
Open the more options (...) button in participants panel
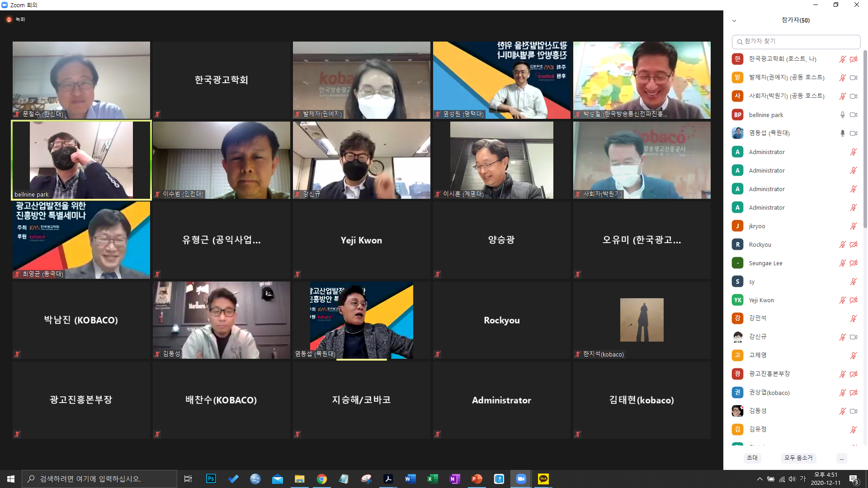point(841,458)
